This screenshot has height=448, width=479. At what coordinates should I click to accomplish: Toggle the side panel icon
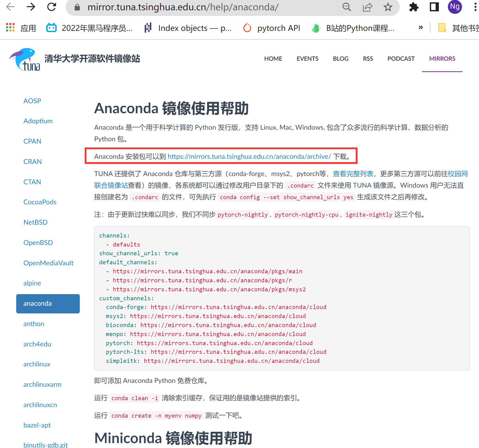pos(434,7)
